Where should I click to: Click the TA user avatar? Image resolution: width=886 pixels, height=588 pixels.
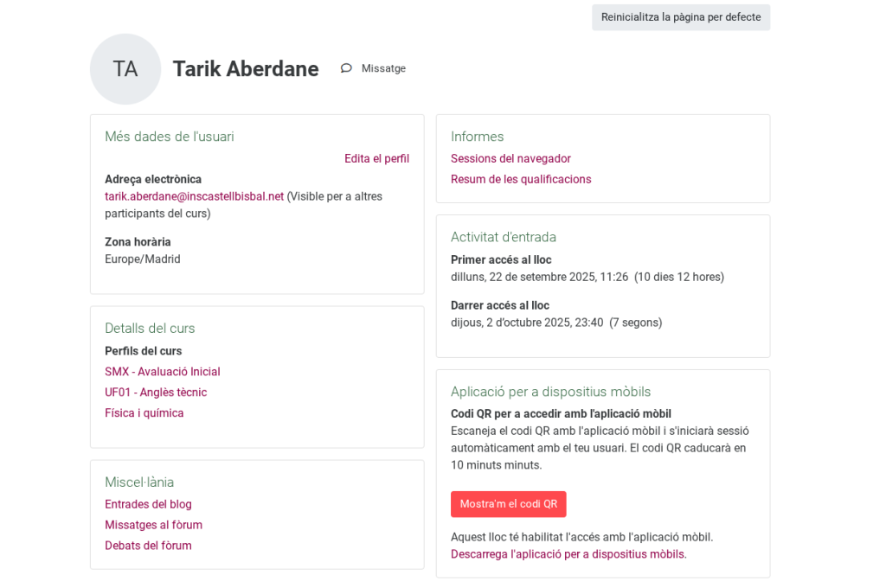point(125,69)
